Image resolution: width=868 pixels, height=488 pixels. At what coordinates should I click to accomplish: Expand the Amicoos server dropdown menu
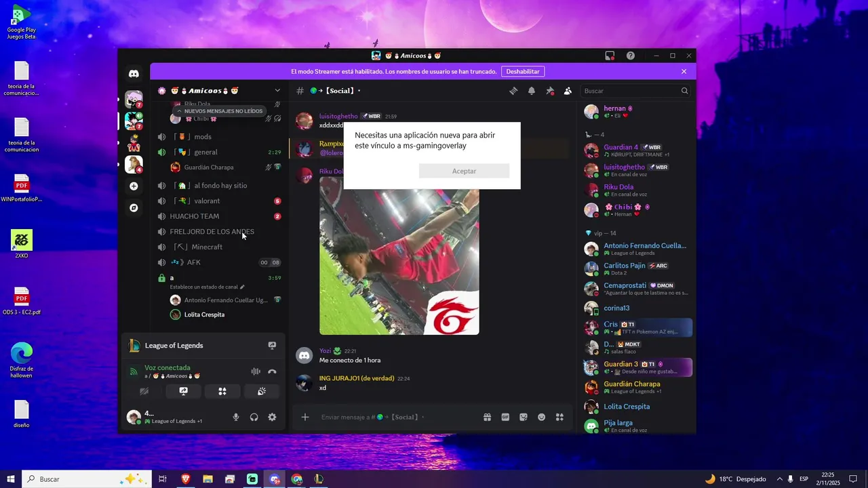click(277, 91)
